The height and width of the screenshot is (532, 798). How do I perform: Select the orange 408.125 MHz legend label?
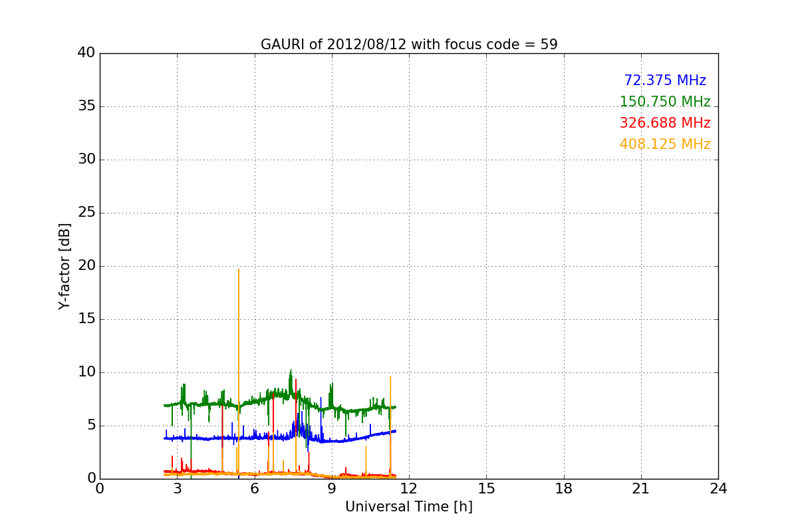[665, 145]
